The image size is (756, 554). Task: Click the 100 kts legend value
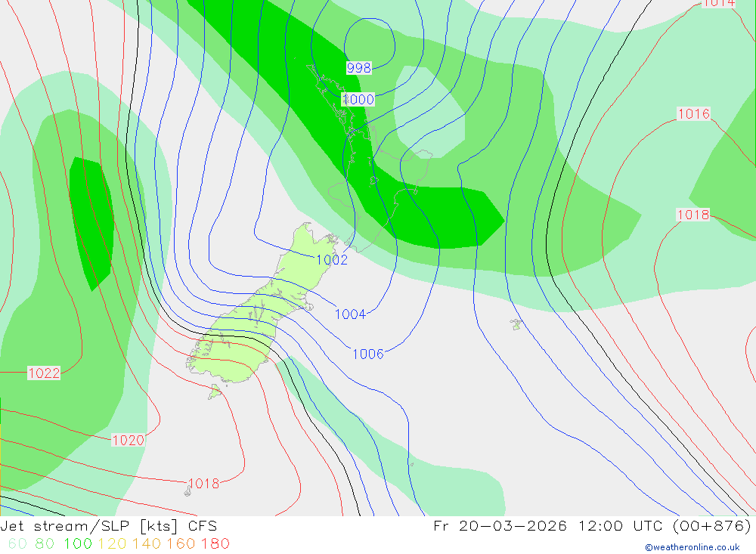pos(78,544)
